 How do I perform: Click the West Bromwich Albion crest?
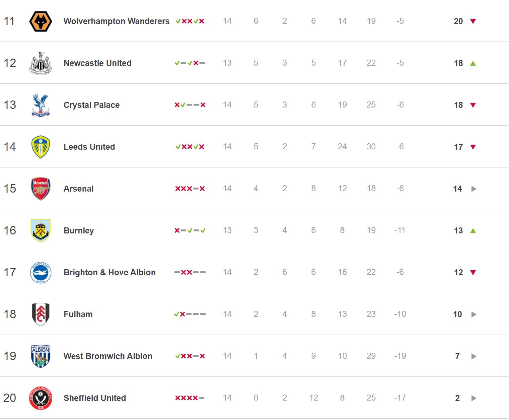pos(41,356)
